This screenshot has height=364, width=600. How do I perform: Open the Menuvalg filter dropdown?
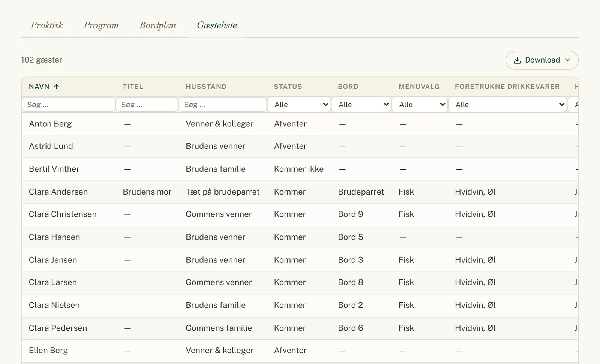pyautogui.click(x=420, y=105)
